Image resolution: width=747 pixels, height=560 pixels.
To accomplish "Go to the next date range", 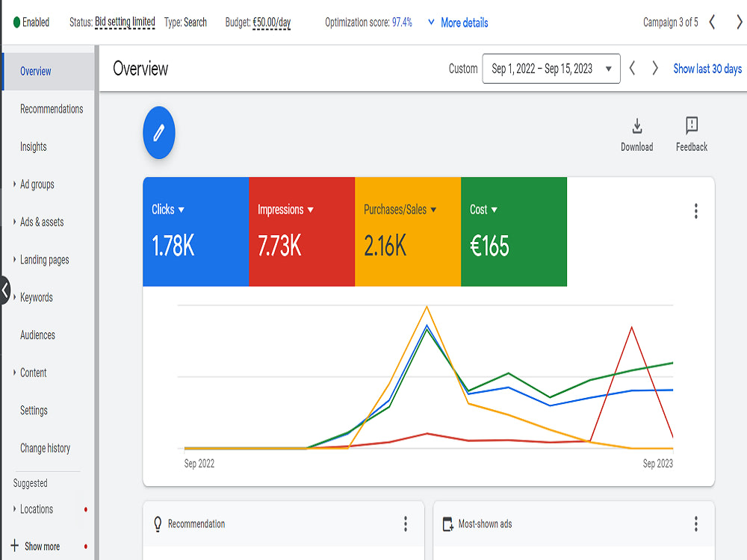I will (655, 68).
